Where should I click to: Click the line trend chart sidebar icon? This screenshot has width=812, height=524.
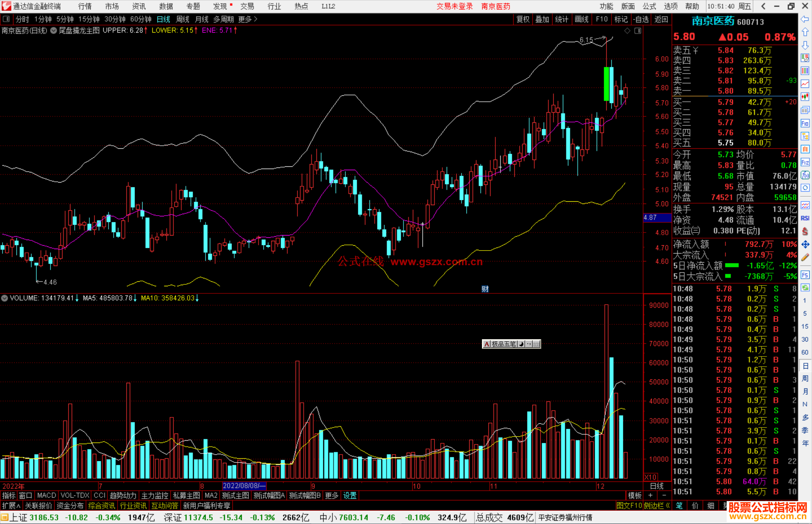(x=805, y=84)
